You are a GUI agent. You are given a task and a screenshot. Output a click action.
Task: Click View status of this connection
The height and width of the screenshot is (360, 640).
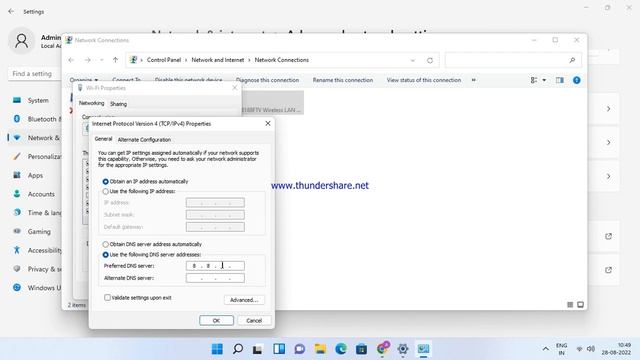point(424,80)
